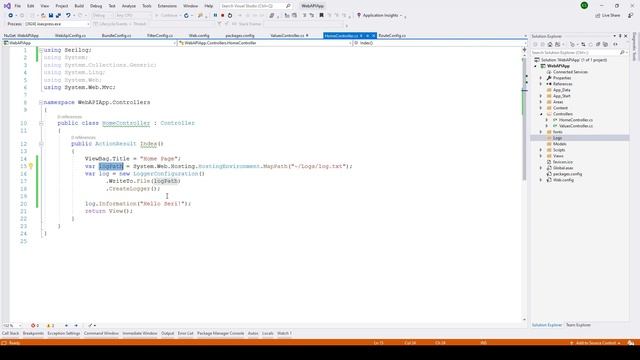Collapse the namespace WebAPIApp.Controllers block

point(40,102)
